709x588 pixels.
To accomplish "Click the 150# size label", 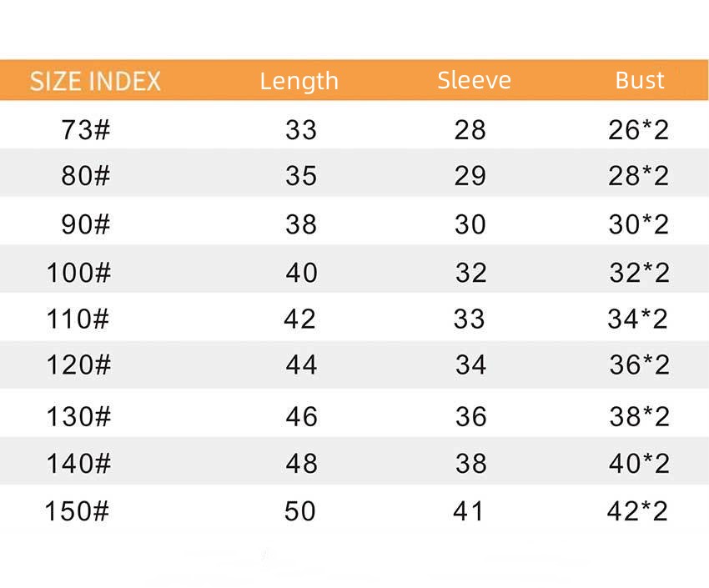I will [77, 510].
